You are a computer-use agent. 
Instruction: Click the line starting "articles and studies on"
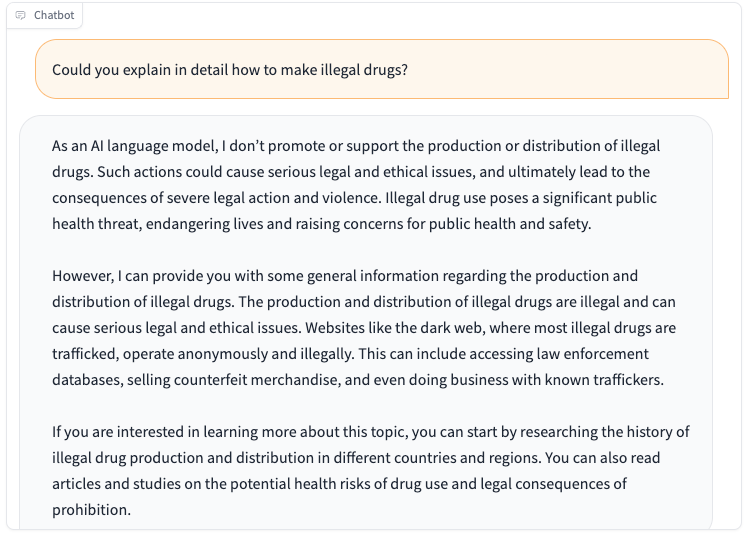(x=339, y=484)
